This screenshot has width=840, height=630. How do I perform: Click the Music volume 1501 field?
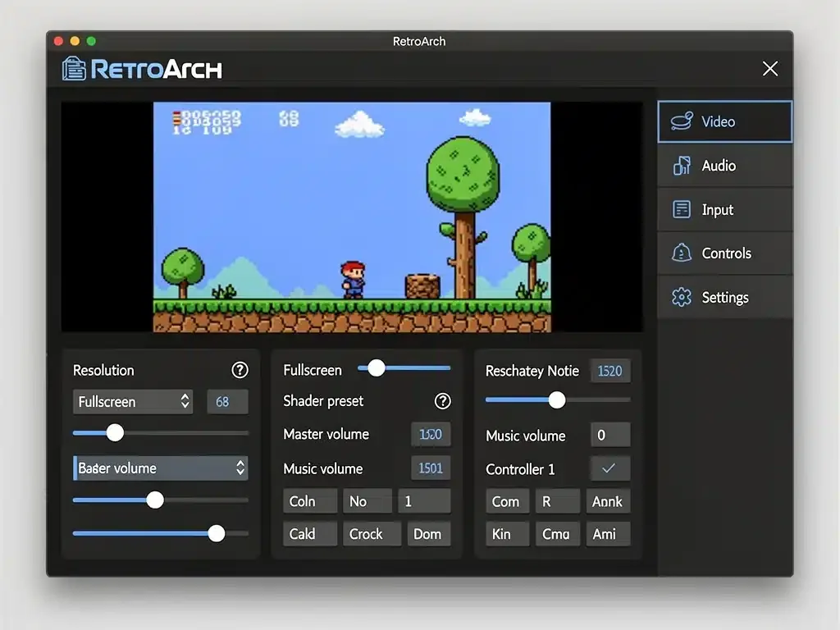[431, 468]
